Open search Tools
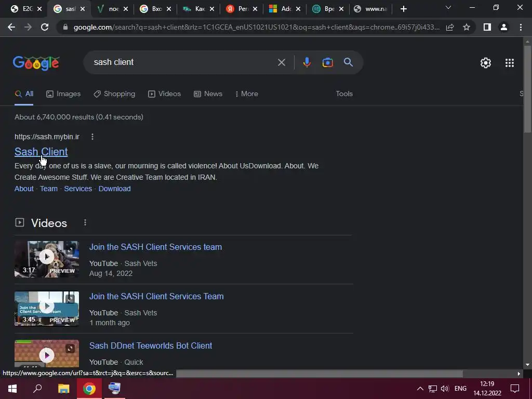The height and width of the screenshot is (399, 532). pos(344,94)
